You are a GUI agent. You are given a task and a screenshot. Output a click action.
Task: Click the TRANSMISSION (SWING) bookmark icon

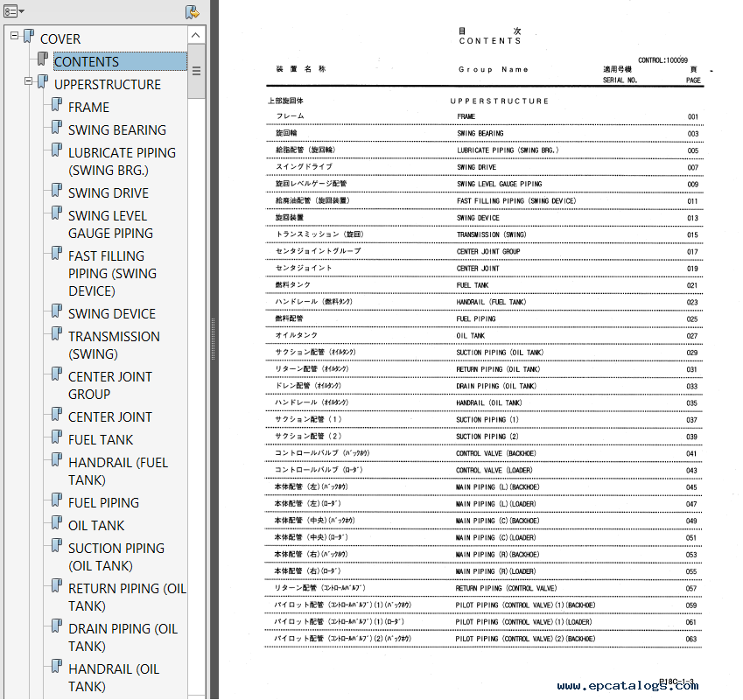click(x=57, y=333)
